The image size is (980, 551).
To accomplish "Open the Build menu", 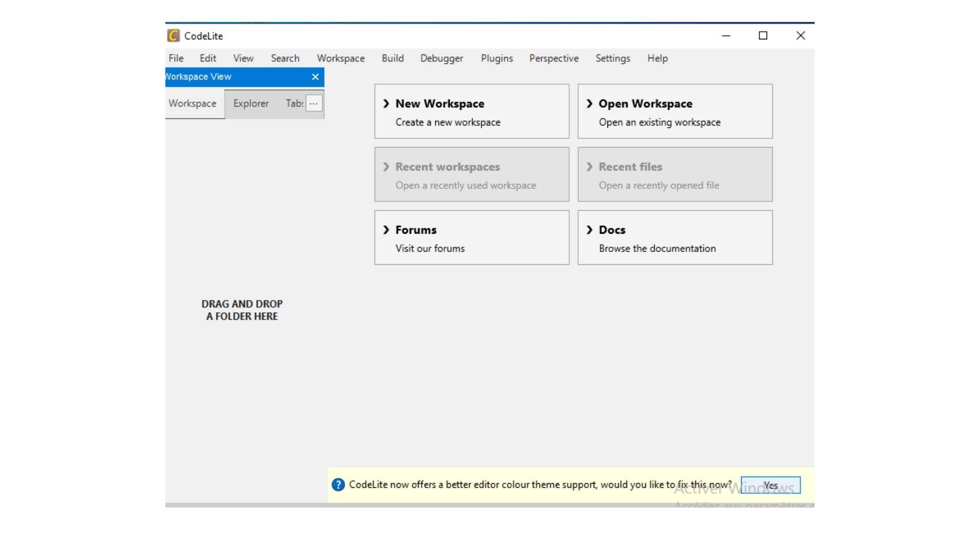I will (393, 58).
